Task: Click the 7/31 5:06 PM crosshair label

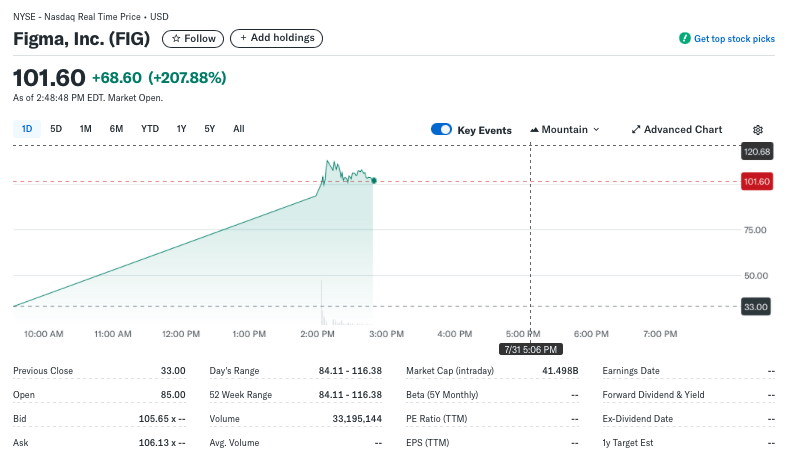Action: point(531,349)
